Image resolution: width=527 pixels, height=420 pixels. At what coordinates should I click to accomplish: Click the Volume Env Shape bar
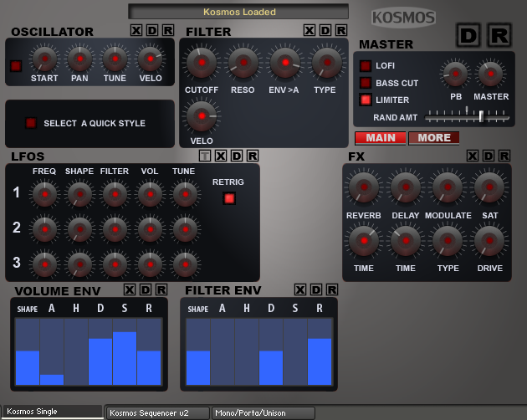coord(28,351)
